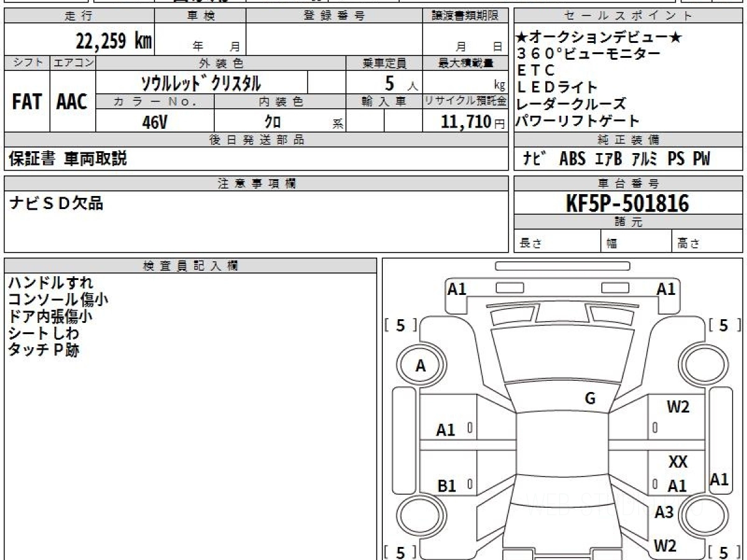The image size is (747, 560).
Task: Select inspector note タッチP跡
Action: [44, 350]
